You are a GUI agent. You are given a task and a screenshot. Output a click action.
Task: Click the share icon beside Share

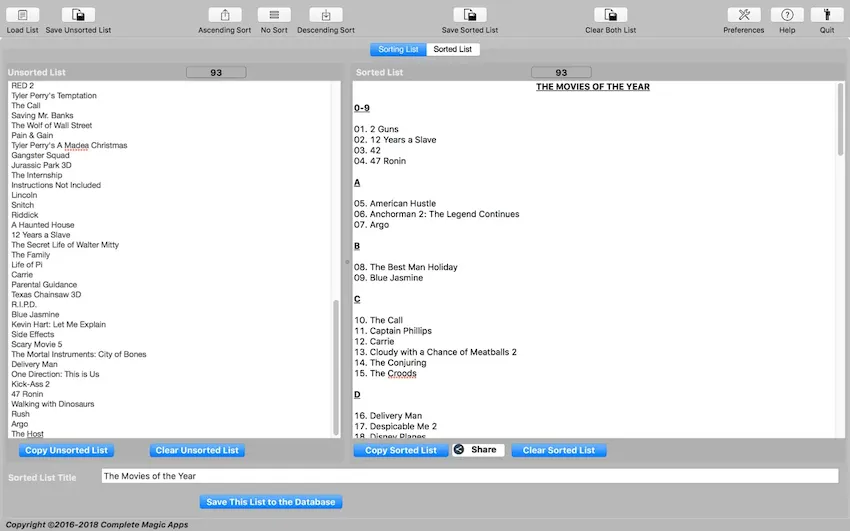point(459,449)
